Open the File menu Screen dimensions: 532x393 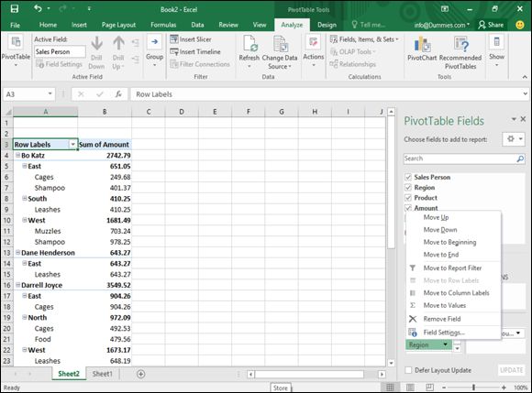click(x=15, y=25)
